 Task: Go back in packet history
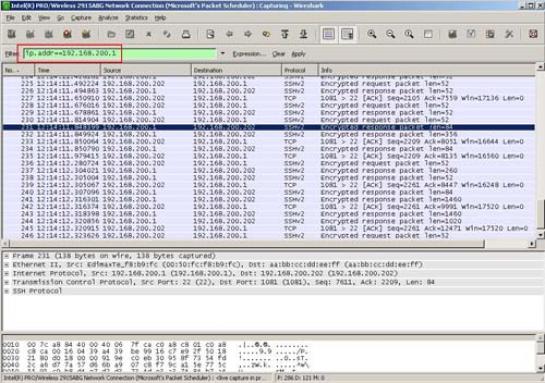click(229, 34)
